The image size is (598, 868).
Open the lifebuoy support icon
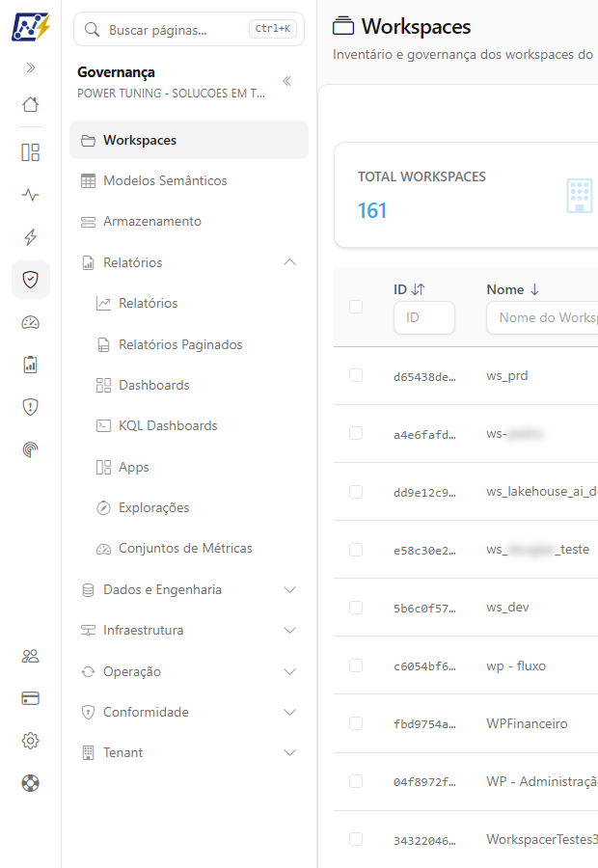click(x=31, y=783)
